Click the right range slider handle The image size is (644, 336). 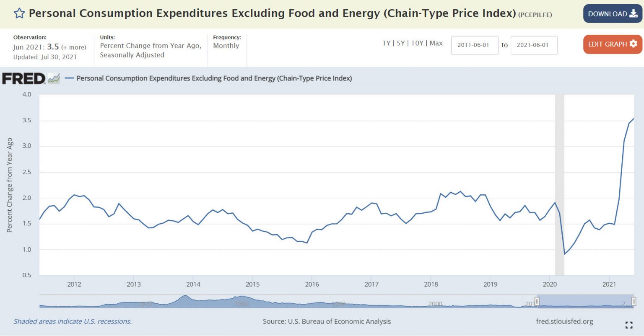634,301
